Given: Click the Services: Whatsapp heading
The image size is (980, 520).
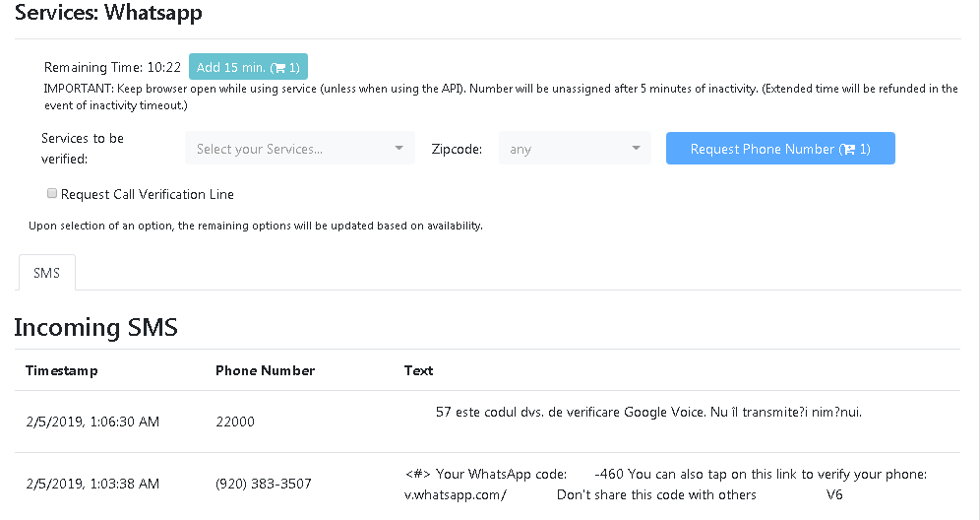Looking at the screenshot, I should (108, 12).
